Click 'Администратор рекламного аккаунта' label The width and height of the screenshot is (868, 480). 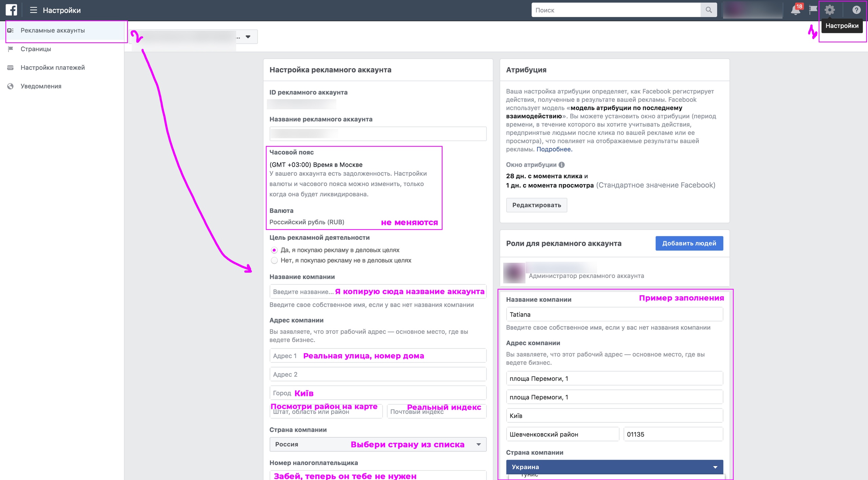click(586, 276)
